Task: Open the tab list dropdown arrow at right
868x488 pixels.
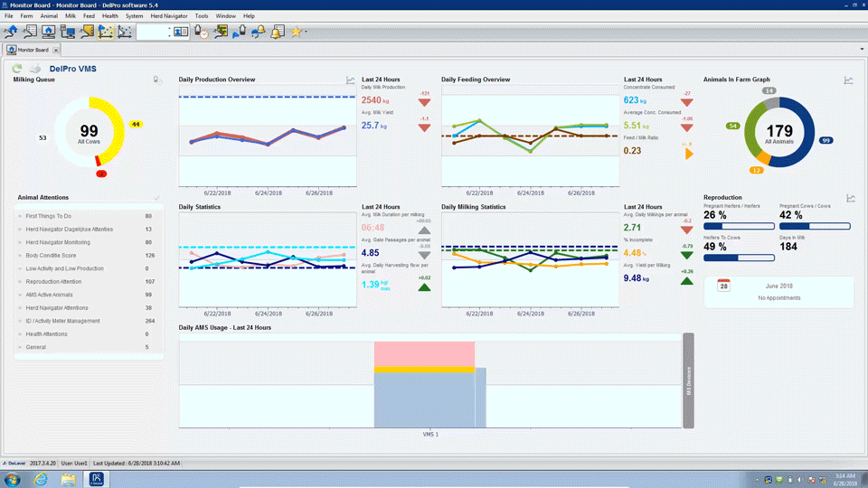Action: point(862,49)
